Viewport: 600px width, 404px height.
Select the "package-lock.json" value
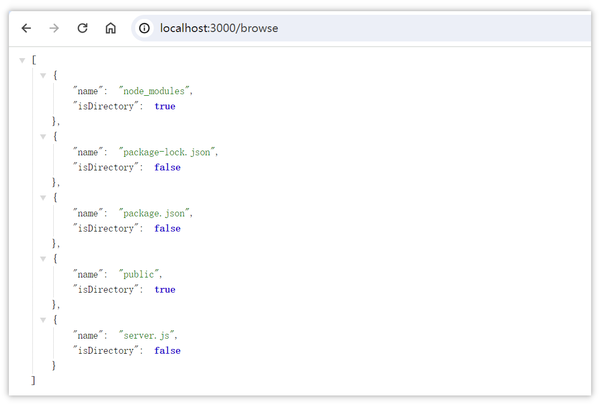[x=167, y=152]
